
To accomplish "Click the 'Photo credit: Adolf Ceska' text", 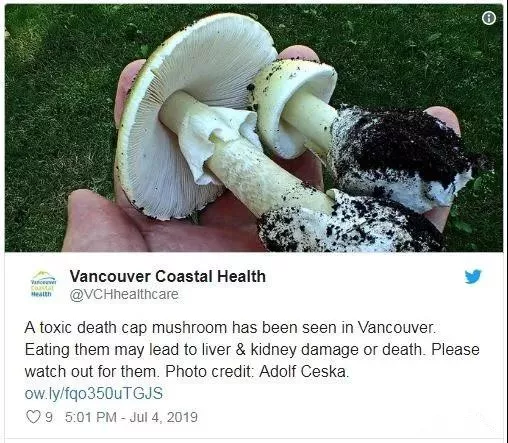I will (x=257, y=371).
